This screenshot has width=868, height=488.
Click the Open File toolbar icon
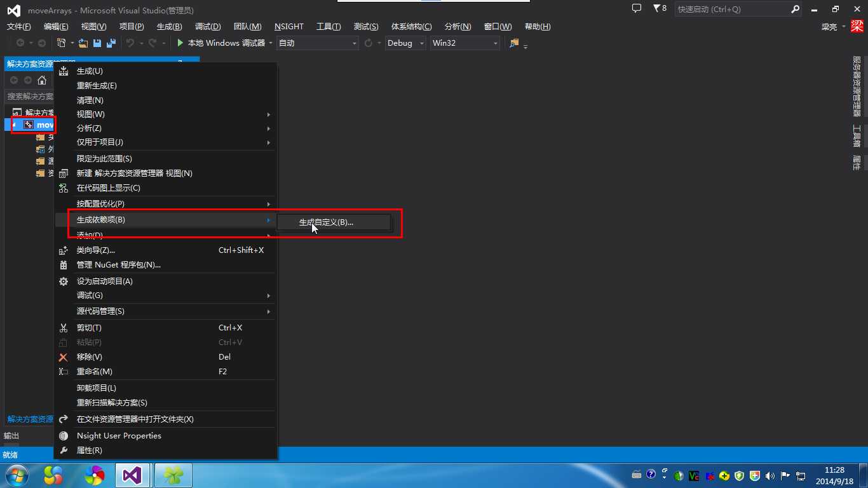pos(83,43)
